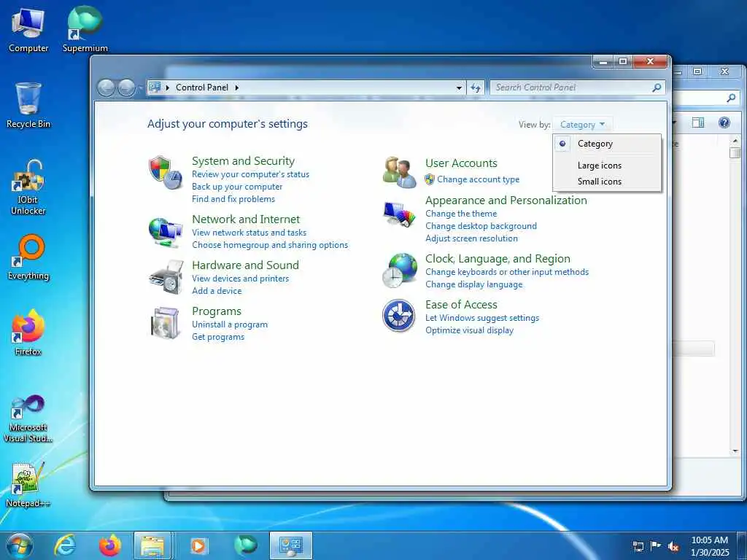Click Change display language link
The height and width of the screenshot is (560, 747).
tap(473, 284)
